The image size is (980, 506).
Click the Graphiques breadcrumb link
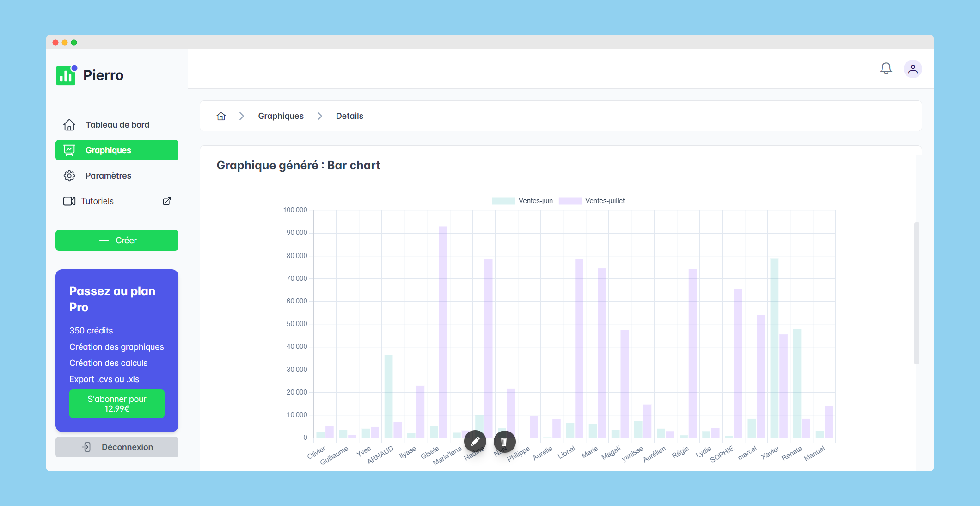[281, 116]
